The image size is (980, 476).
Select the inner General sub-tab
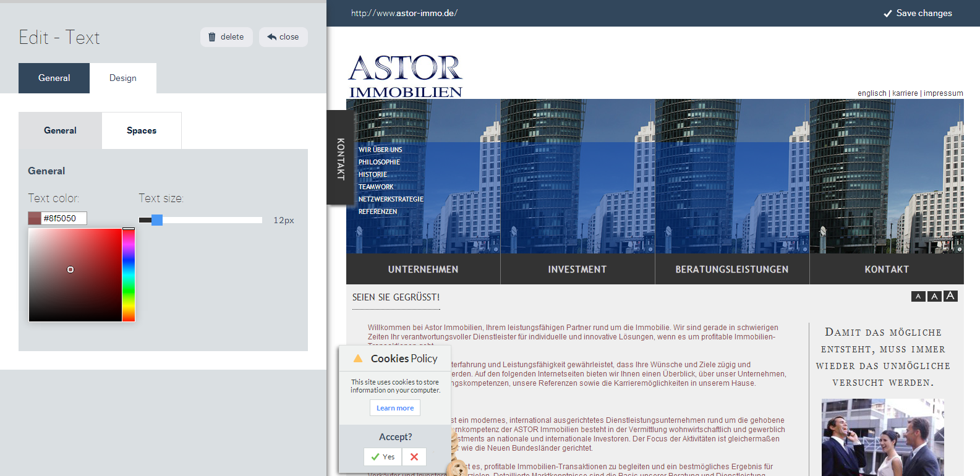pyautogui.click(x=60, y=130)
